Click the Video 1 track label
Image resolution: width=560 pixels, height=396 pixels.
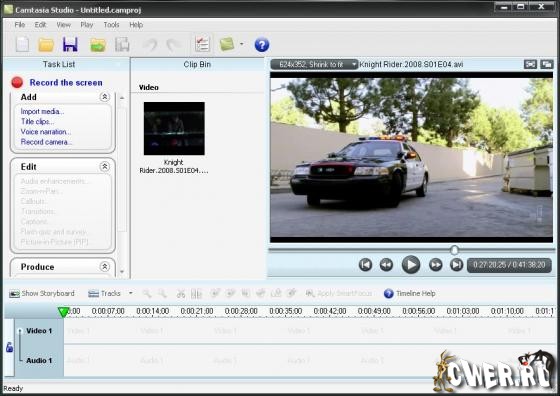(x=39, y=331)
